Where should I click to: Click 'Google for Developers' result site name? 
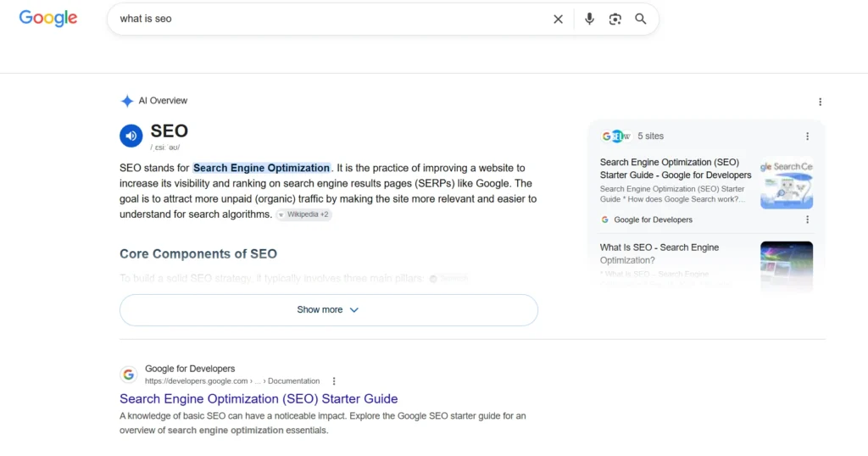(x=190, y=369)
